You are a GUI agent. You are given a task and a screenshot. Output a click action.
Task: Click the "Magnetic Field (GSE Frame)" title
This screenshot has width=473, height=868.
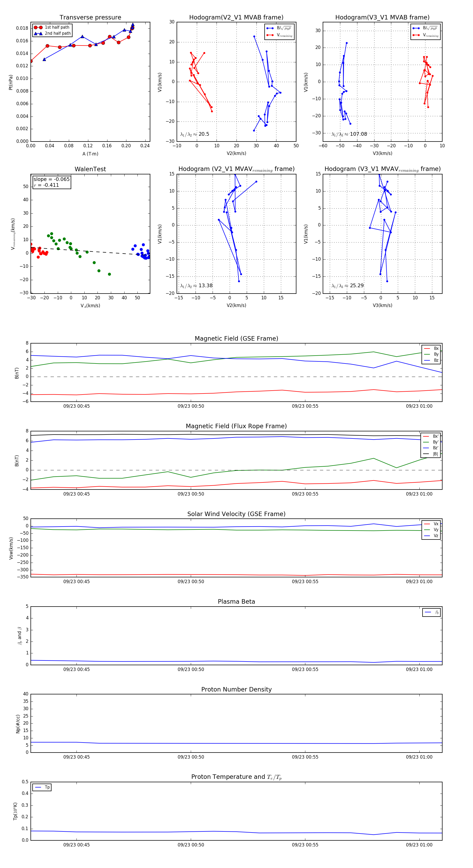point(236,338)
